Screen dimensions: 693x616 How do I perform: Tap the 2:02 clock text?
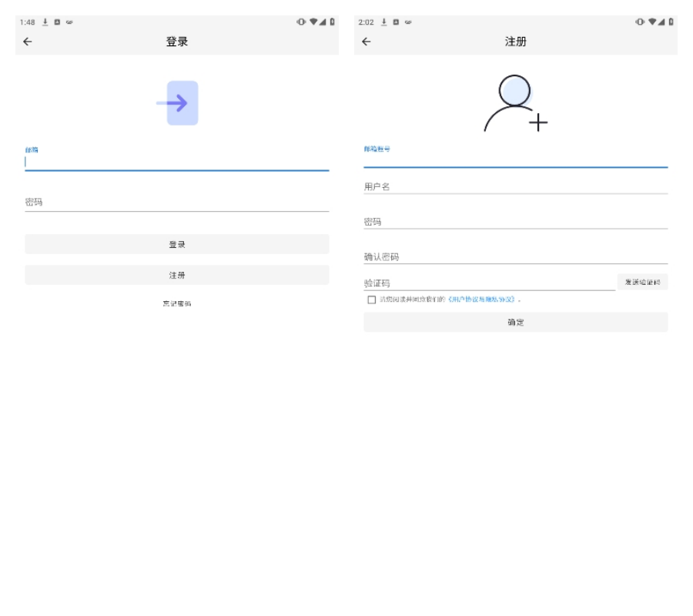(x=366, y=22)
